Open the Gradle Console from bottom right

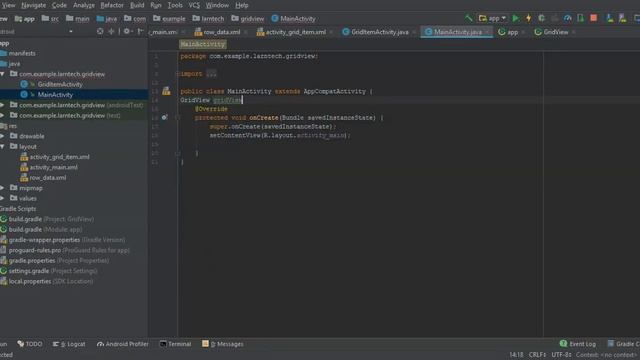click(623, 344)
